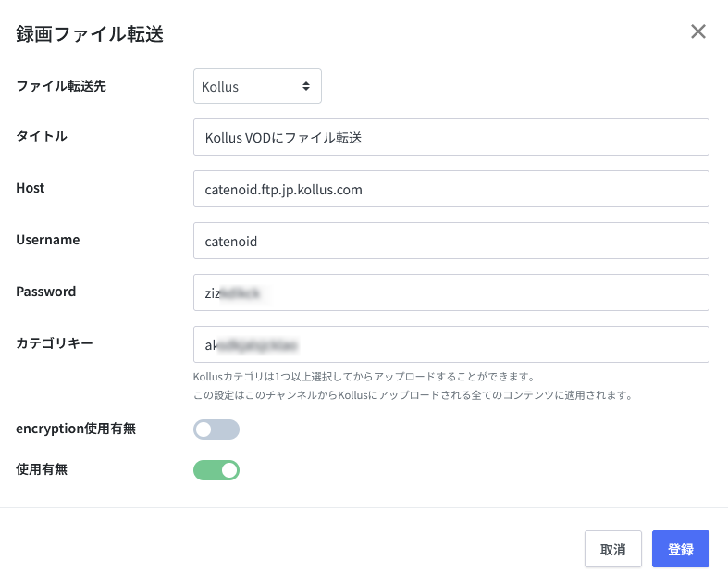728x585 pixels.
Task: Click the Username label
Action: (48, 240)
